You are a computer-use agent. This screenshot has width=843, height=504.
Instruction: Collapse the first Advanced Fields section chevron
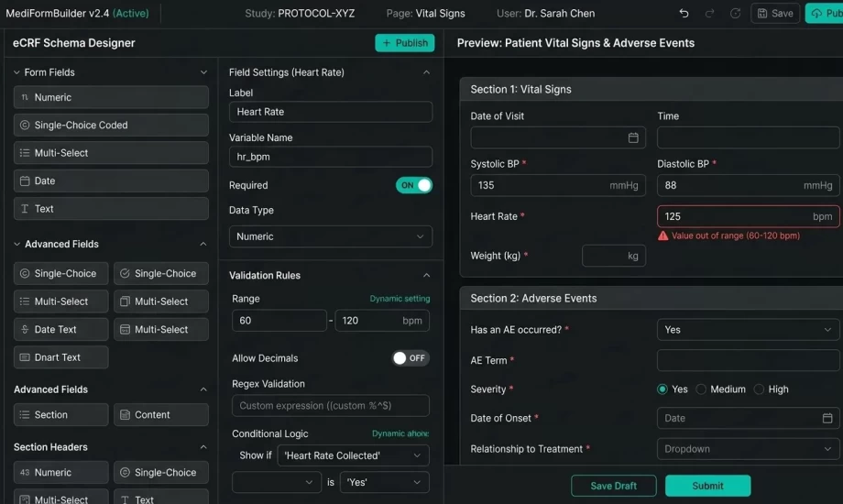[x=203, y=244]
